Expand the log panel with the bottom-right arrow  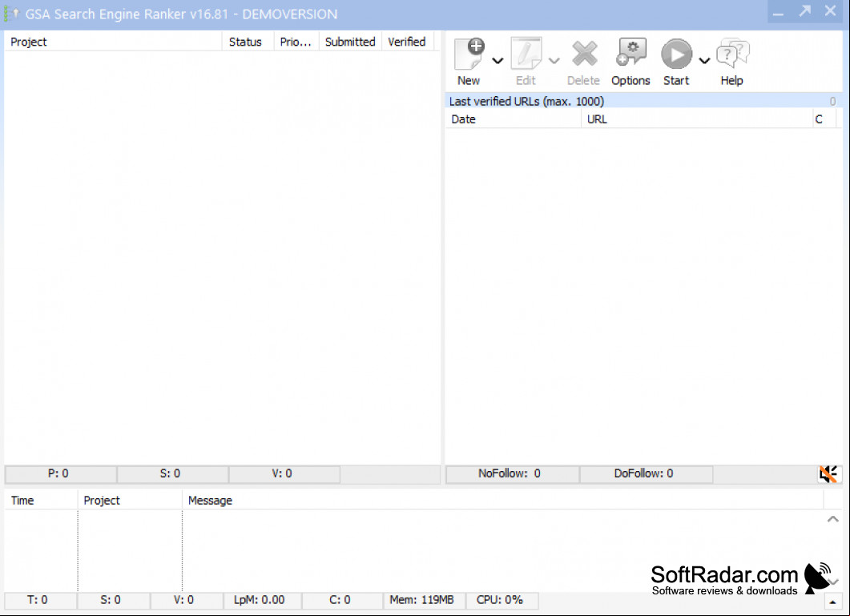(x=832, y=602)
